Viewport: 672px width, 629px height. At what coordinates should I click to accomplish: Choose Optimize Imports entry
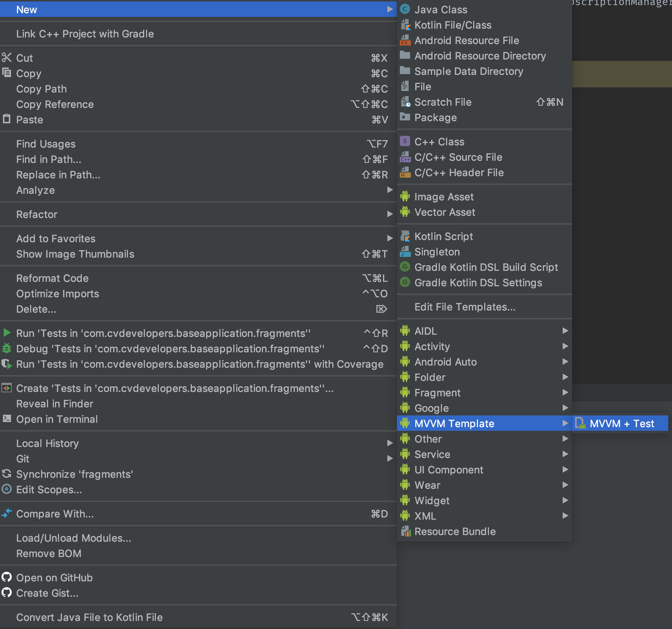[198, 294]
